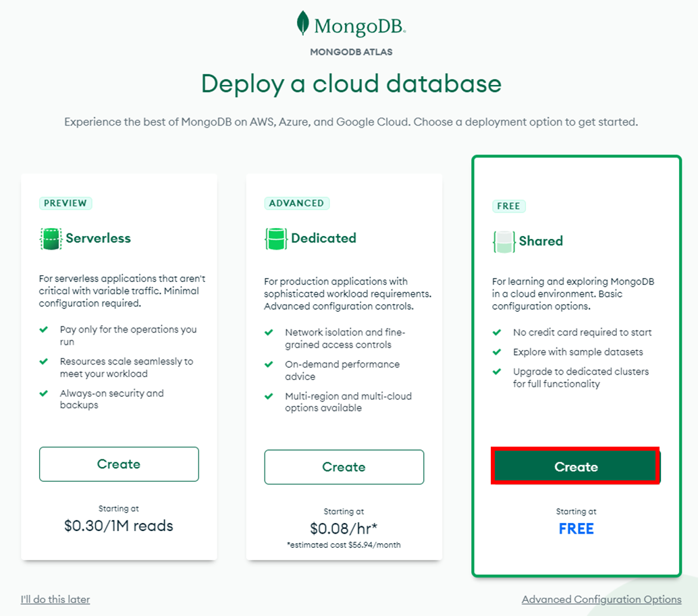Select the $0.08/hr Dedicated price text
Image resolution: width=698 pixels, height=616 pixels.
tap(343, 528)
